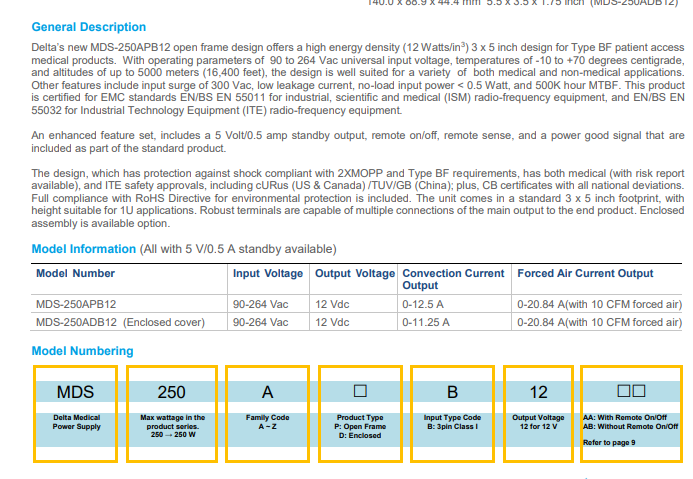This screenshot has width=693, height=479.
Task: Select the Input Type Code B box
Action: point(452,392)
